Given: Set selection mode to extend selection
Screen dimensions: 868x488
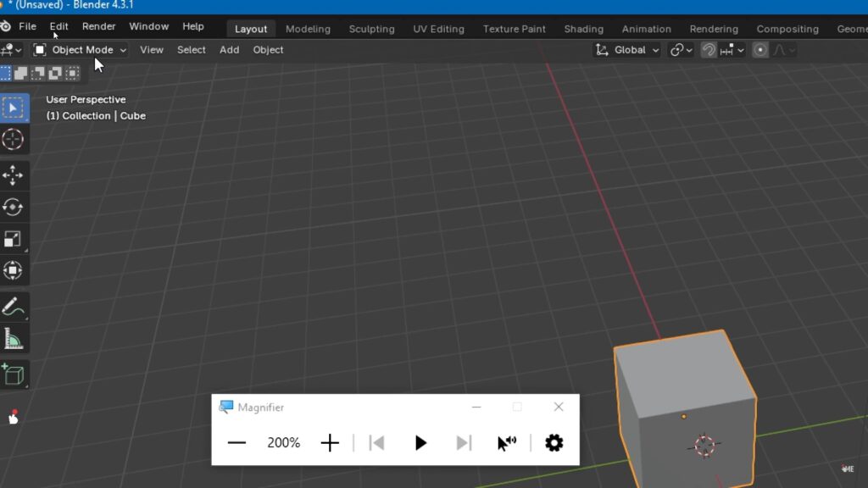Looking at the screenshot, I should (x=21, y=73).
